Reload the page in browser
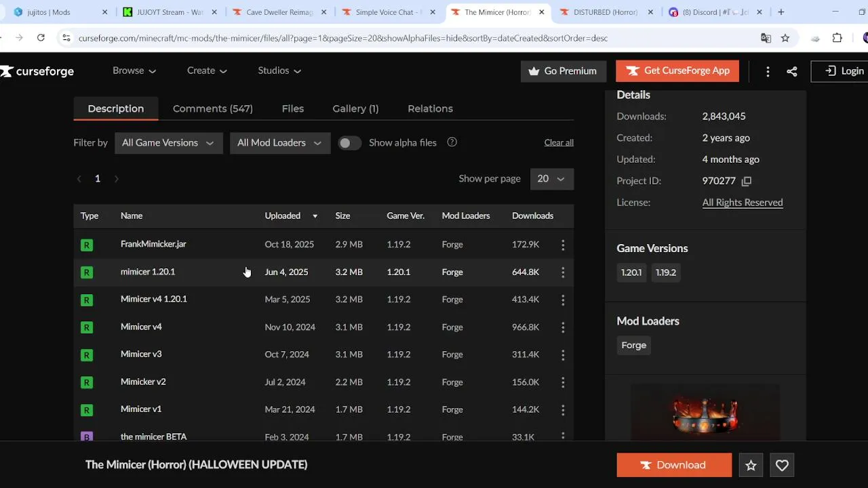Screen dimensions: 868x488 coord(41,38)
